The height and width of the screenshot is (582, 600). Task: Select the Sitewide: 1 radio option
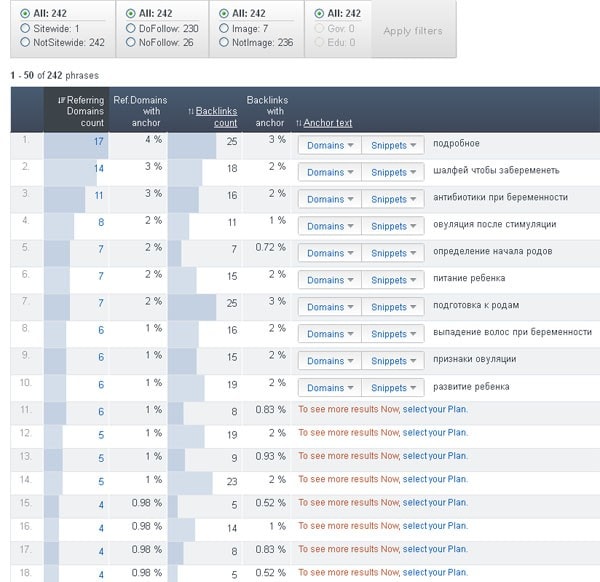click(x=25, y=29)
